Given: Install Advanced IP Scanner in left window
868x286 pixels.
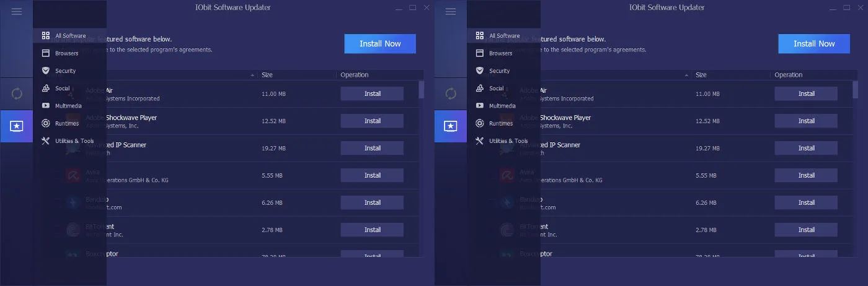Looking at the screenshot, I should click(x=372, y=148).
